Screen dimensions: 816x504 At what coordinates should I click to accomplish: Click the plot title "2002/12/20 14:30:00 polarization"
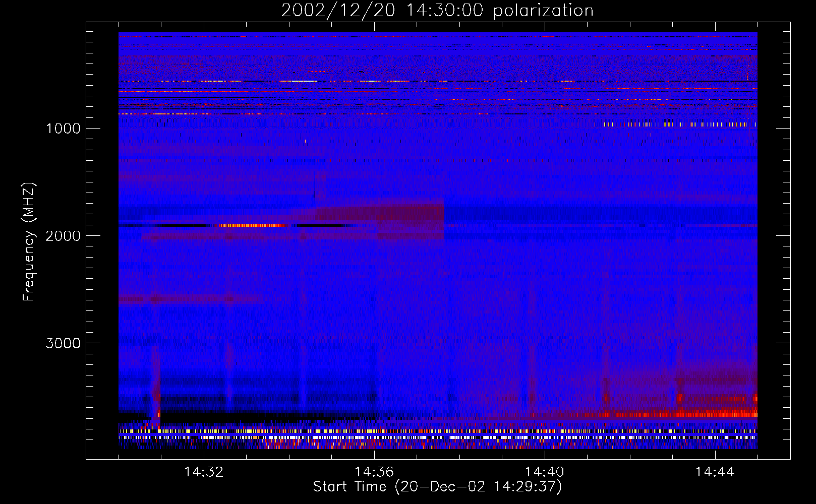coord(437,11)
